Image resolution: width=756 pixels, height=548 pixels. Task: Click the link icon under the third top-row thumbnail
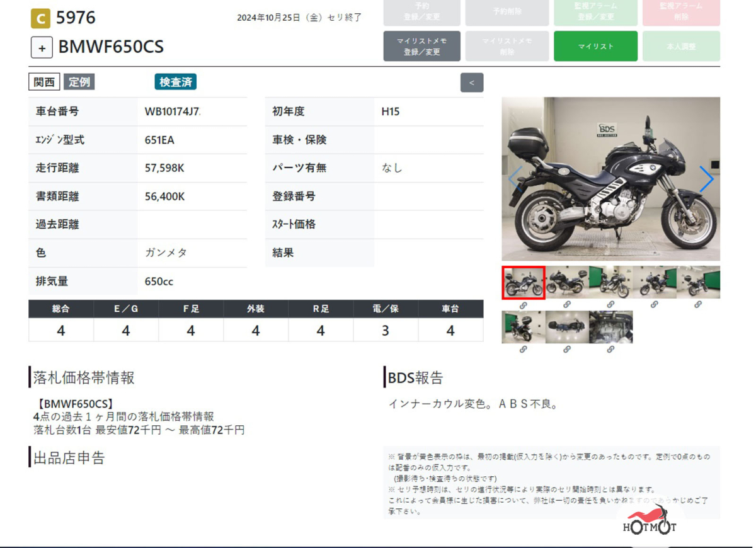(x=610, y=305)
